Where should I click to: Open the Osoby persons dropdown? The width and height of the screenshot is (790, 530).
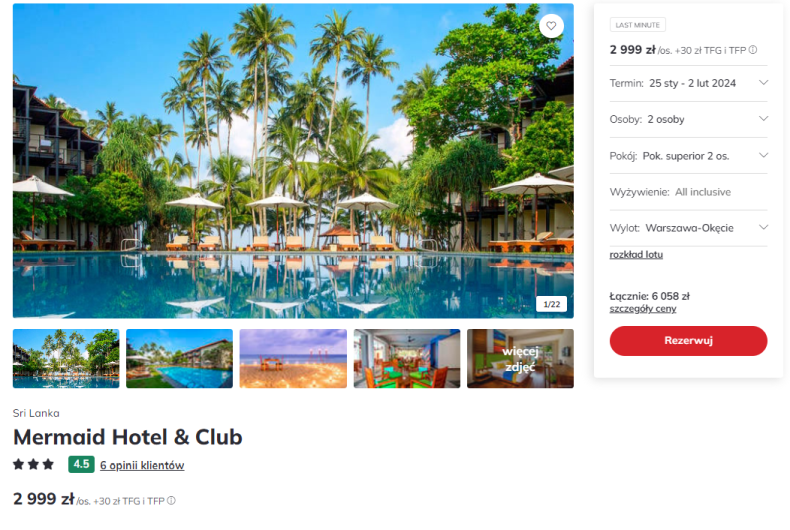[x=688, y=119]
